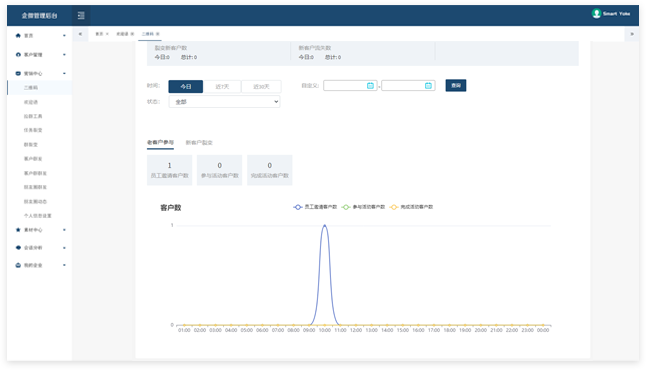Select the 今日 time filter
Viewport: 646px width, 370px height.
[x=185, y=87]
